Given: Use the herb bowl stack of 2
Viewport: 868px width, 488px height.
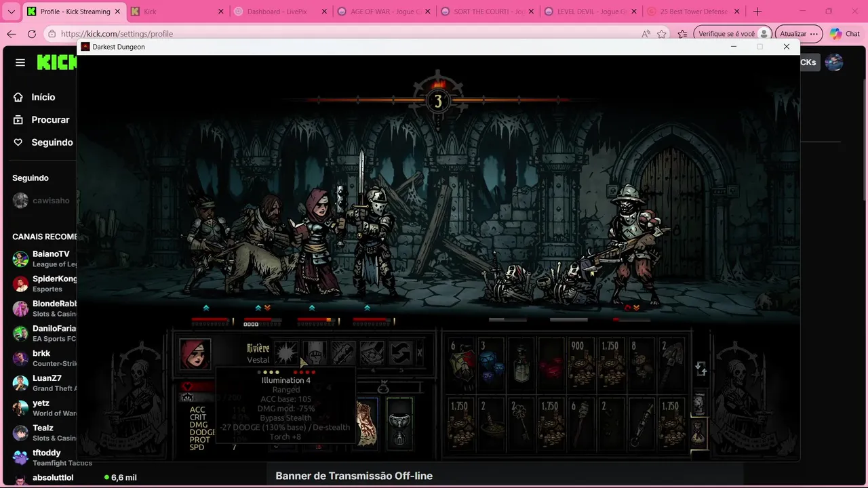Looking at the screenshot, I should pos(492,424).
